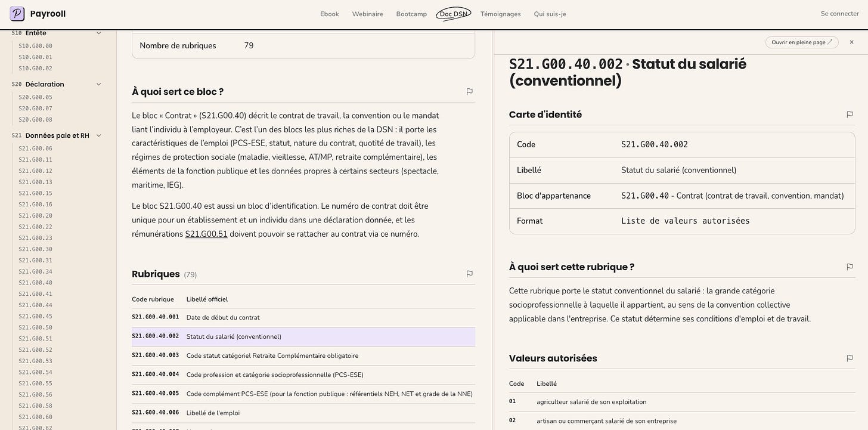
Task: Select S21.G00.11 in the sidebar
Action: tap(35, 160)
